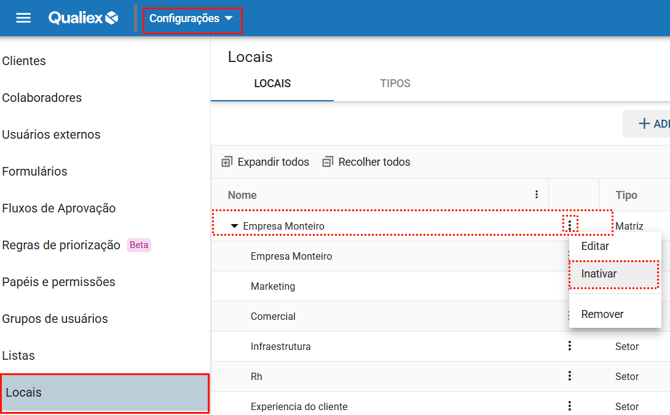Select the LOCAIS tab
This screenshot has height=415, width=670.
click(272, 83)
